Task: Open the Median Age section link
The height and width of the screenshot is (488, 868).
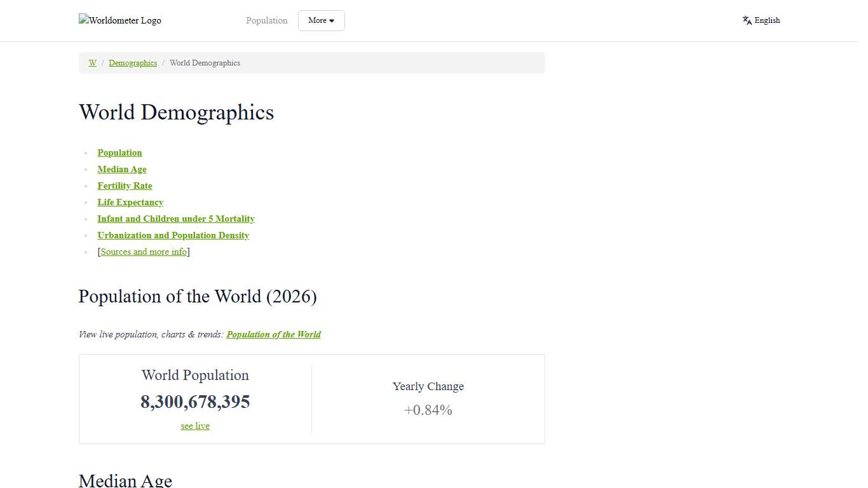Action: click(x=122, y=169)
